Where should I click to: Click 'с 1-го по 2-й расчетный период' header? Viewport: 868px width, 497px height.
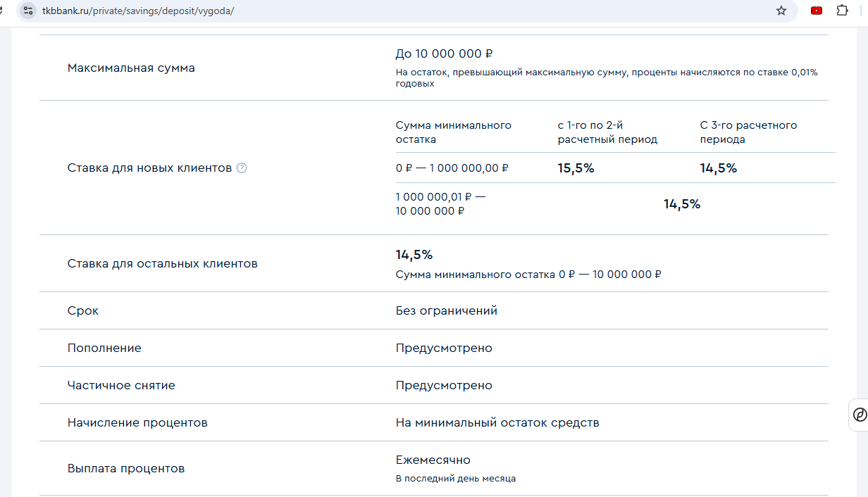click(x=607, y=132)
